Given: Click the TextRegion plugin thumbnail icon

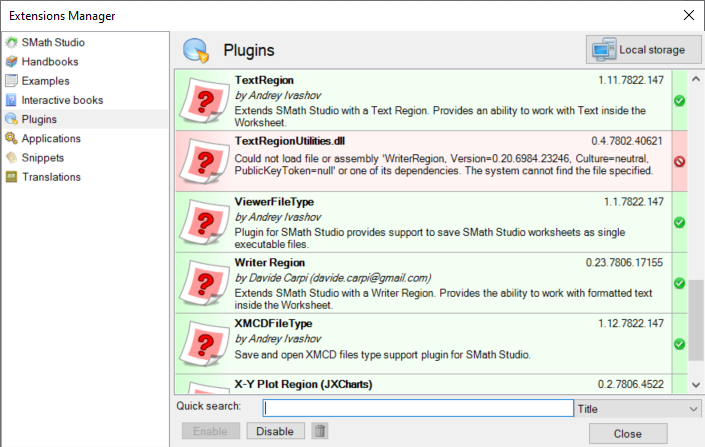Looking at the screenshot, I should [x=205, y=100].
